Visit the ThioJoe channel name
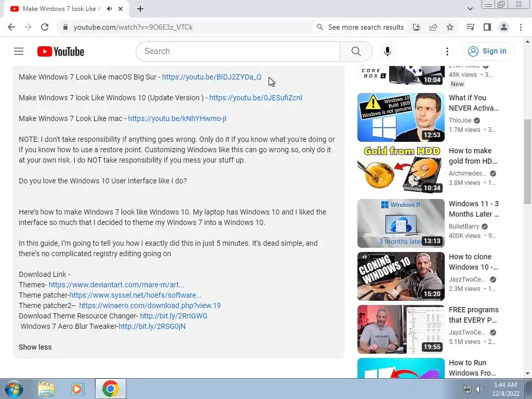 460,121
